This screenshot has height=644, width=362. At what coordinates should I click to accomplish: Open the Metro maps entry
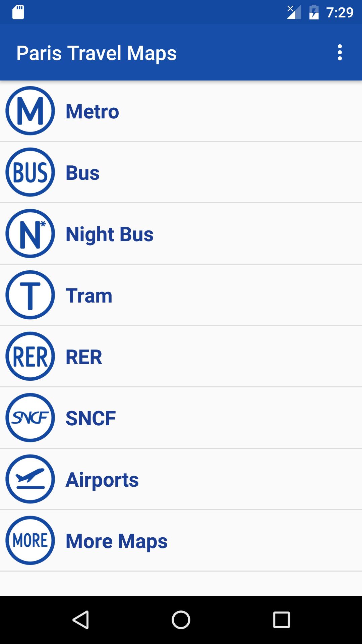[92, 111]
